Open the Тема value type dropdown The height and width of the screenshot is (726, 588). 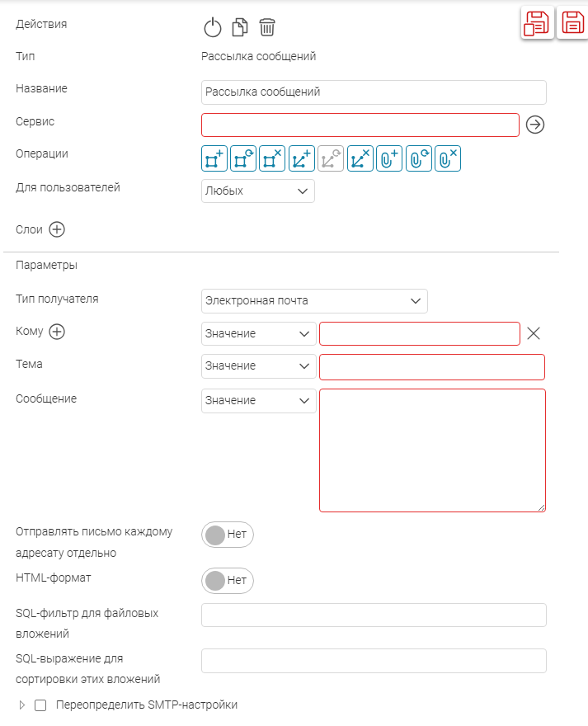click(x=258, y=365)
